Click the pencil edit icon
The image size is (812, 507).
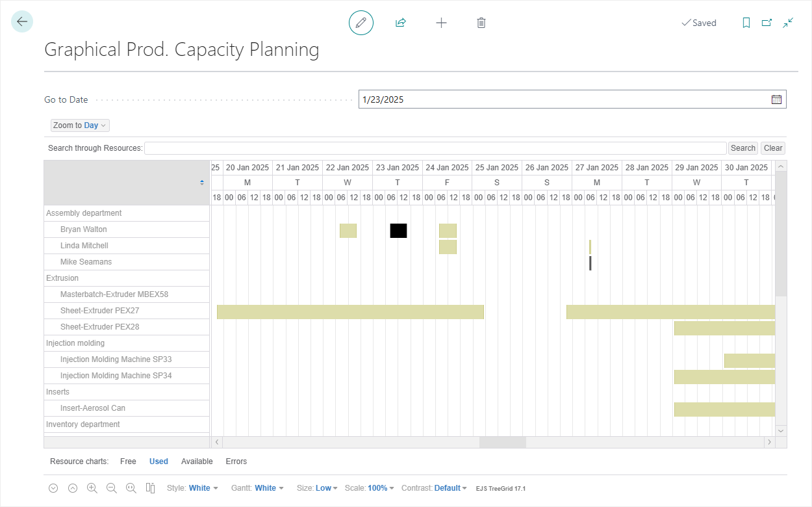pos(361,23)
